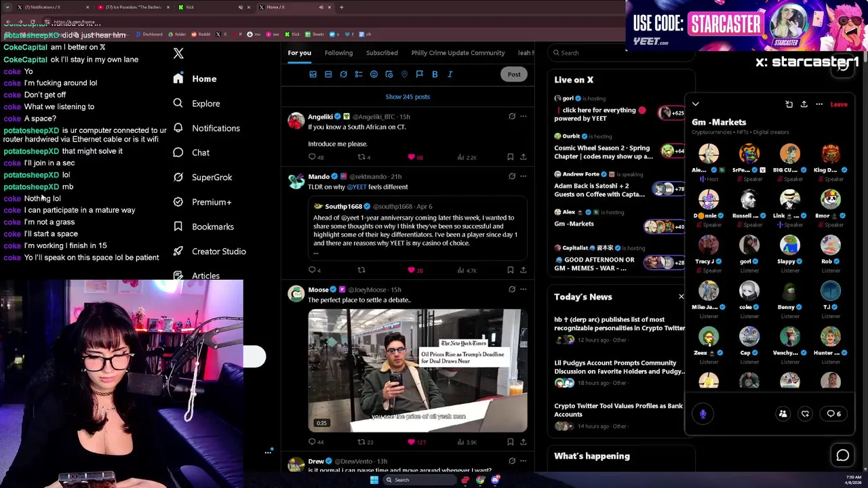Open Notifications in the X sidebar
The height and width of the screenshot is (488, 868).
(x=206, y=128)
